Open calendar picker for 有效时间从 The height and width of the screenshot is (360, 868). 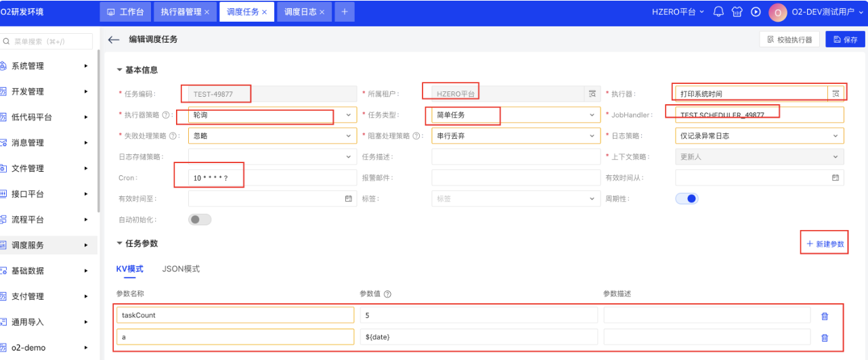click(x=836, y=178)
